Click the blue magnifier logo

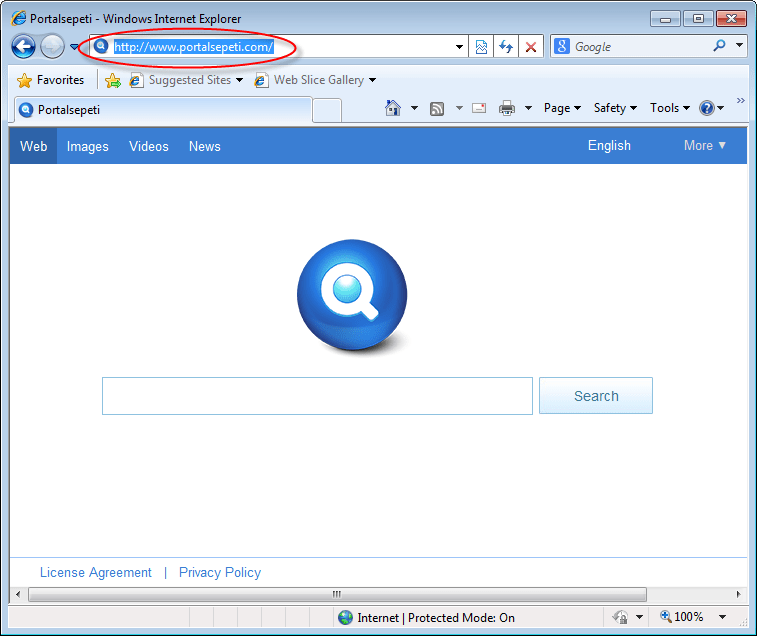coord(352,295)
